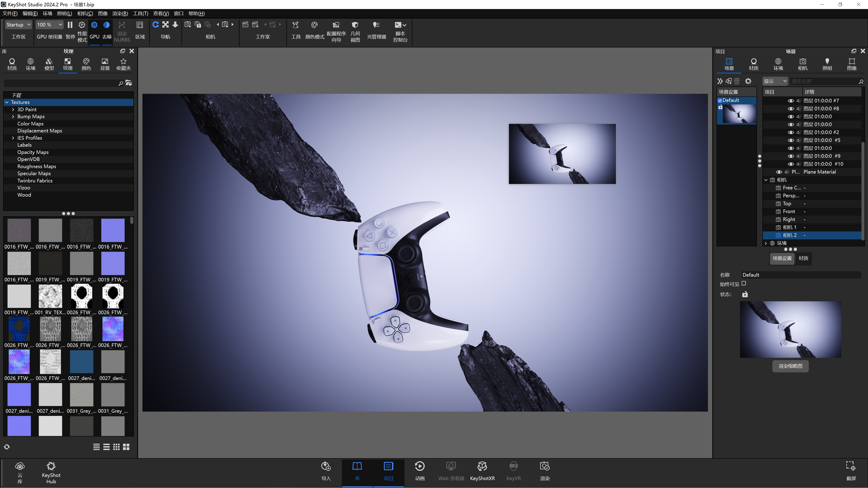Screen dimensions: 868x488
Task: Open the KeyShotXR wizard
Action: pyautogui.click(x=482, y=471)
